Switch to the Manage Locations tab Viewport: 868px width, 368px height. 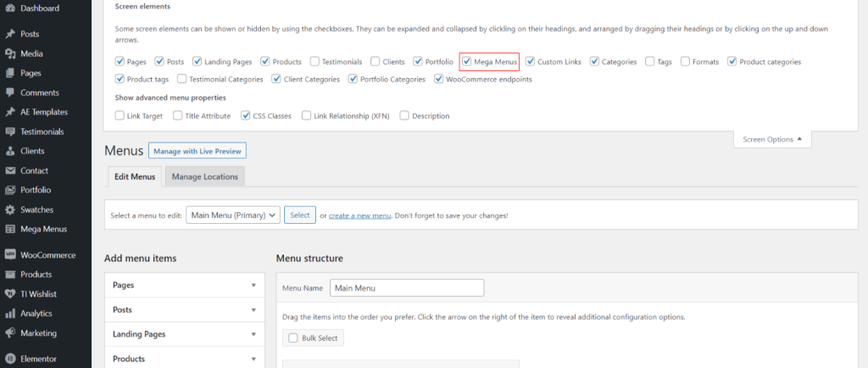click(205, 176)
